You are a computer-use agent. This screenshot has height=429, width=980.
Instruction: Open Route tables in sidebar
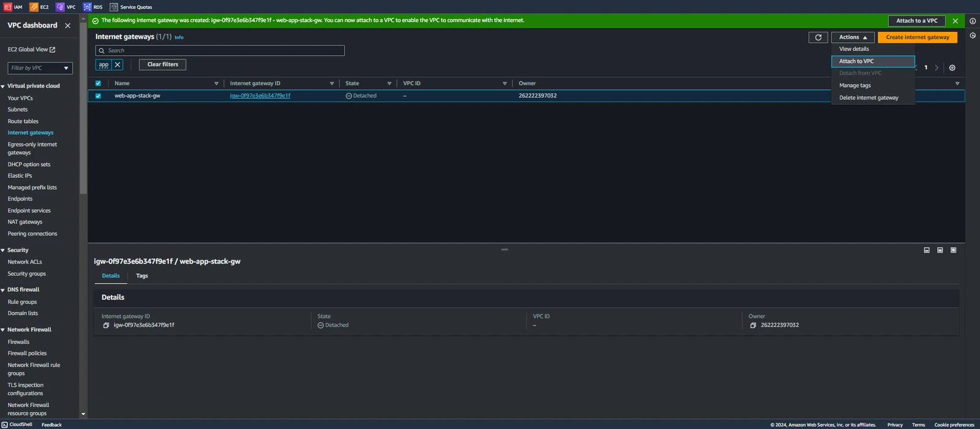click(x=23, y=121)
